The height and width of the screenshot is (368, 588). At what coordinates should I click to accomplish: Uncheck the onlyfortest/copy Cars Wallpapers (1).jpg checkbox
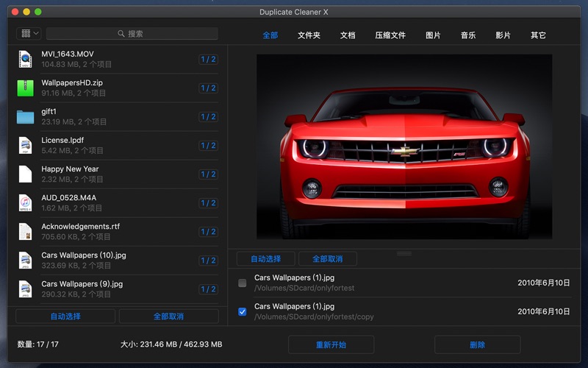click(x=243, y=311)
